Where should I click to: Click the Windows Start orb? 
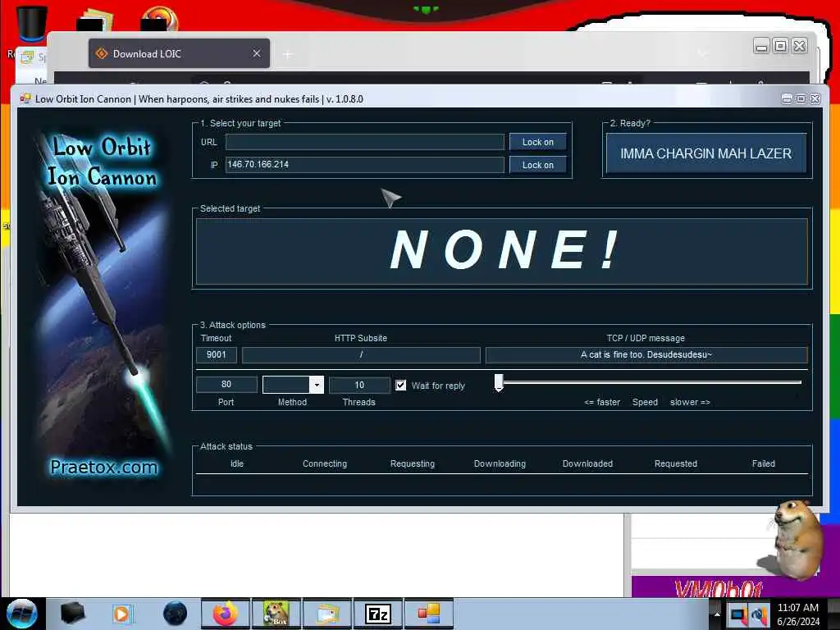(21, 614)
